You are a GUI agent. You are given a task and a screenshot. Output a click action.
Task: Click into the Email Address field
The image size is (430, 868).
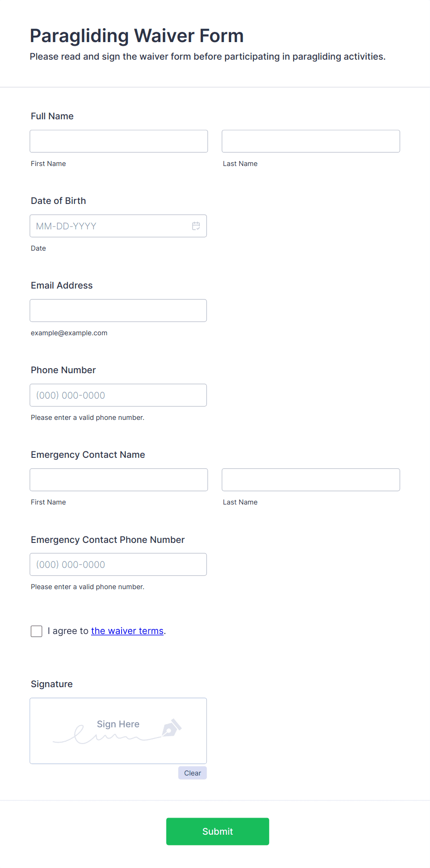pyautogui.click(x=118, y=311)
